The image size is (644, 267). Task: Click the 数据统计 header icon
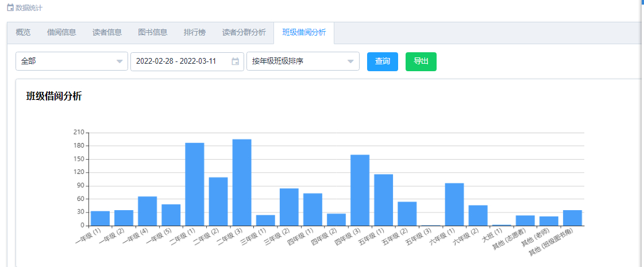pos(10,8)
